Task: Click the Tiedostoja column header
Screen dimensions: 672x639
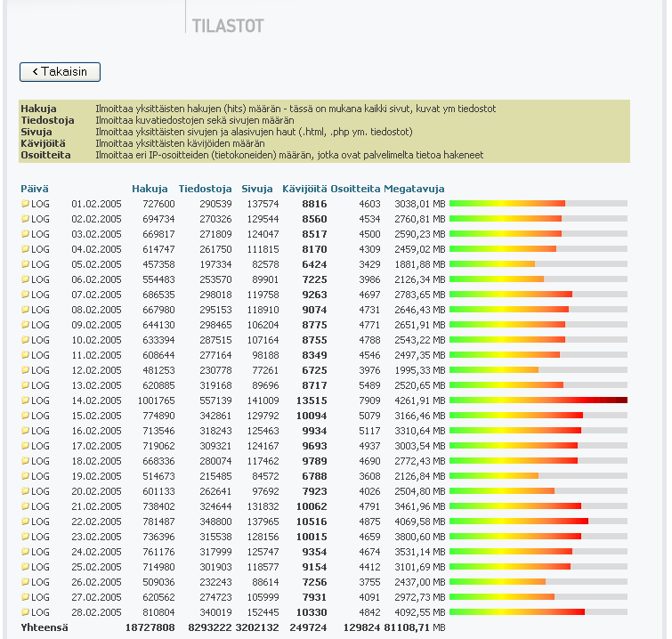Action: 205,189
